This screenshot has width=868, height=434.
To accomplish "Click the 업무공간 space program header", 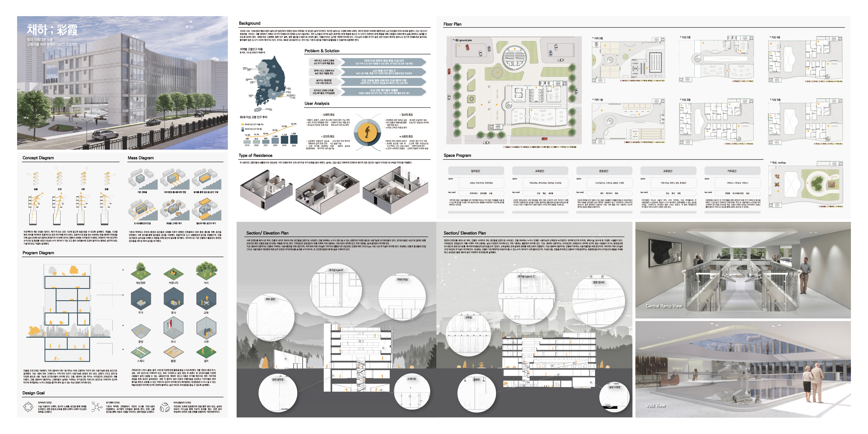I will [476, 171].
